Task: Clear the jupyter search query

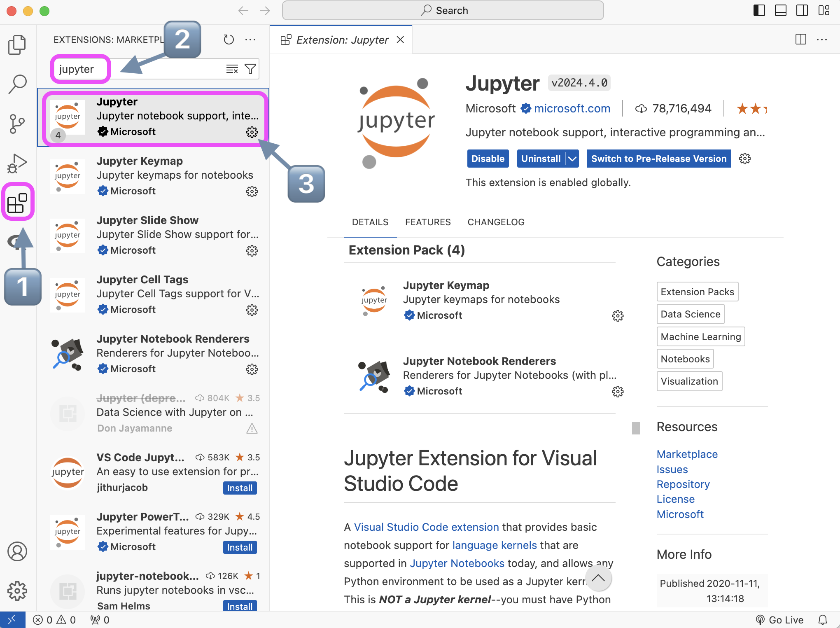Action: (x=232, y=69)
